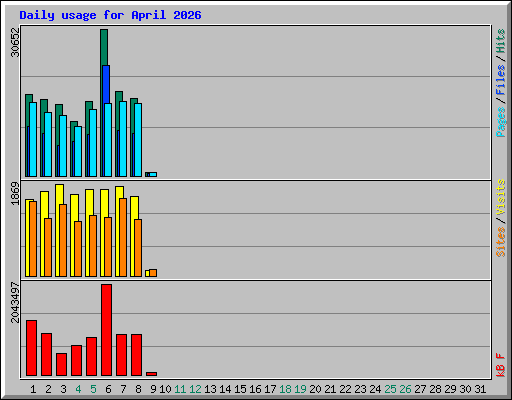Click the red KB bar for day 8
This screenshot has height=400, width=512.
click(x=137, y=355)
